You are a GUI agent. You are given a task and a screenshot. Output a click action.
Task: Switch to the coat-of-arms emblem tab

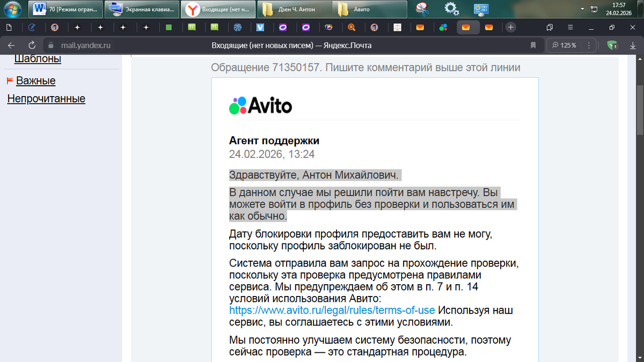[329, 27]
